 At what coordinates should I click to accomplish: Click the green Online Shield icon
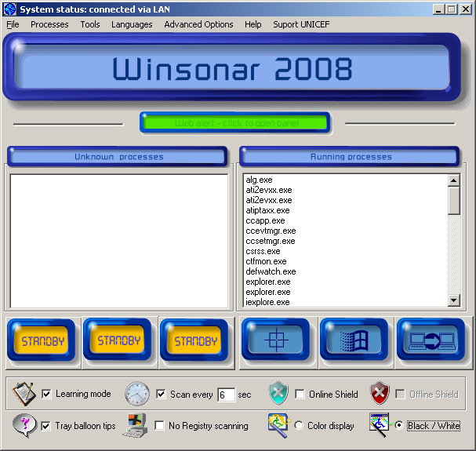click(278, 393)
